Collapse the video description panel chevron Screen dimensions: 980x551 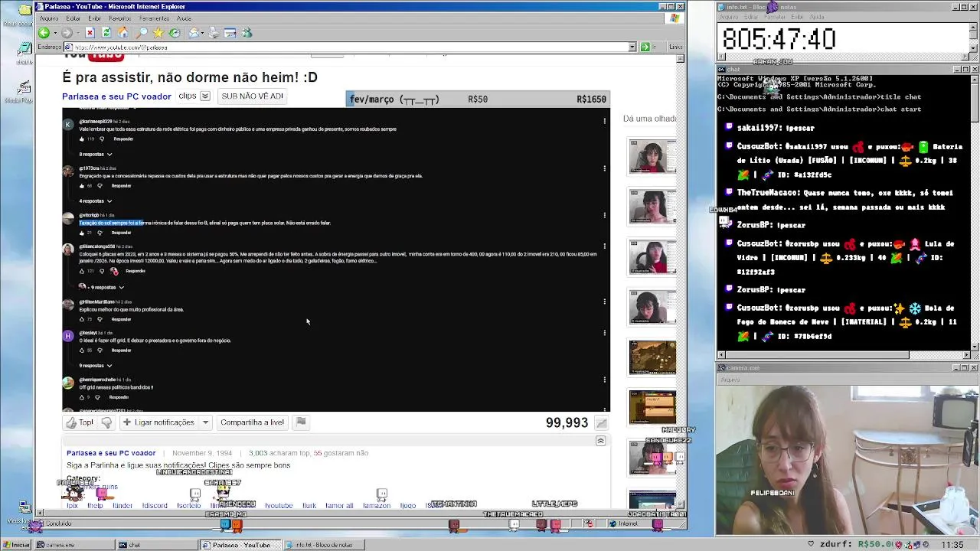pos(600,442)
